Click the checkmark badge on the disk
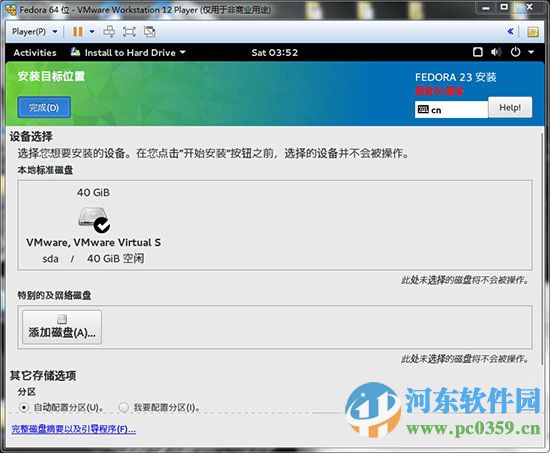 coord(102,225)
